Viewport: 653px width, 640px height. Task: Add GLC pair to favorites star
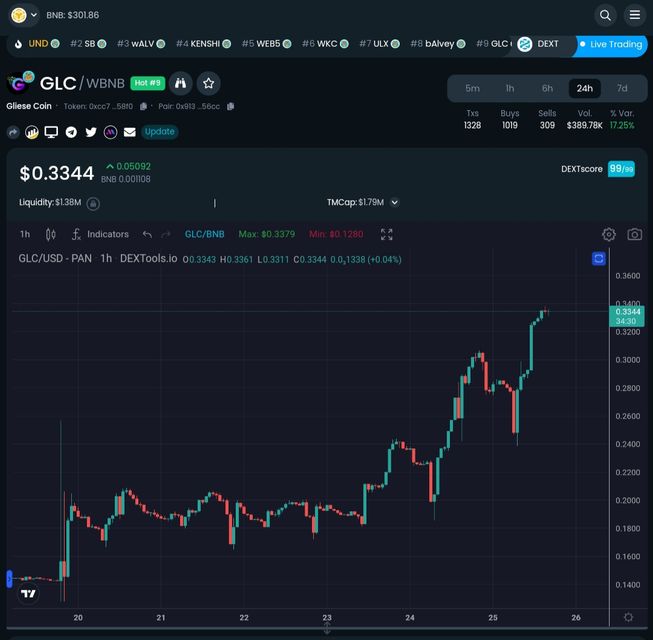click(208, 83)
